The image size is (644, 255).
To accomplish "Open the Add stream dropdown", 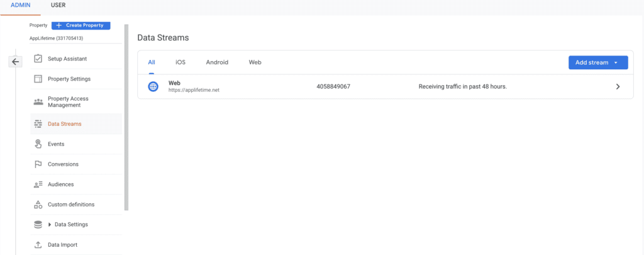I will pos(597,62).
